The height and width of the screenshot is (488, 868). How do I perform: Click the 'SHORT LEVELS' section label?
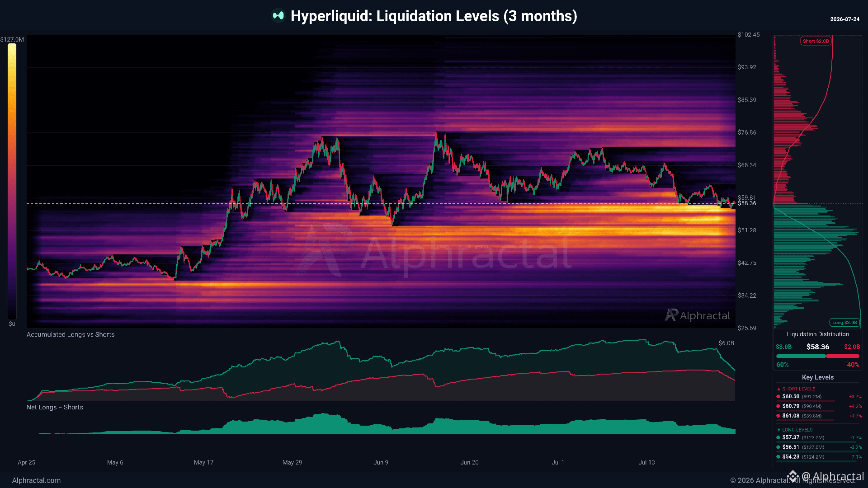[x=799, y=389]
